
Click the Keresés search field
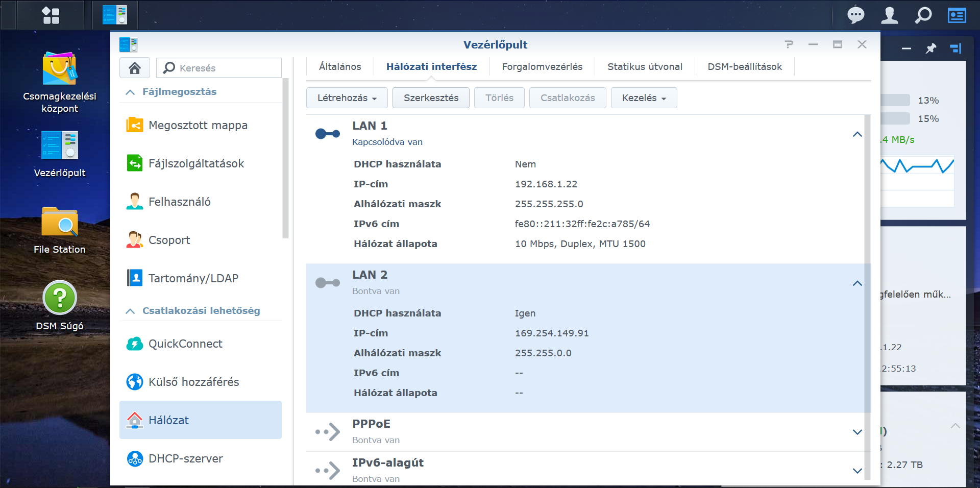coord(219,68)
